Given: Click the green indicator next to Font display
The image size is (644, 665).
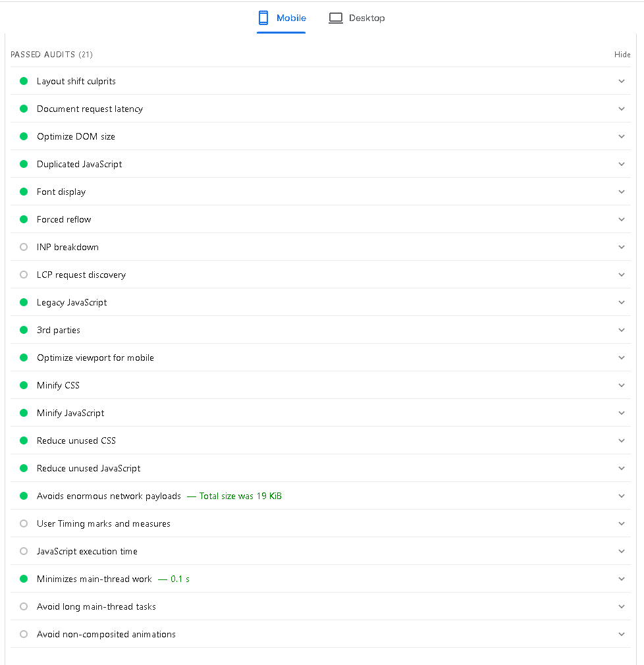Looking at the screenshot, I should [23, 192].
